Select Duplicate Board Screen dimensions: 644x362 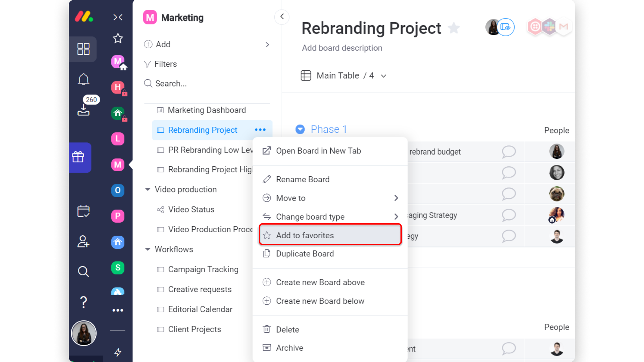pyautogui.click(x=330, y=254)
